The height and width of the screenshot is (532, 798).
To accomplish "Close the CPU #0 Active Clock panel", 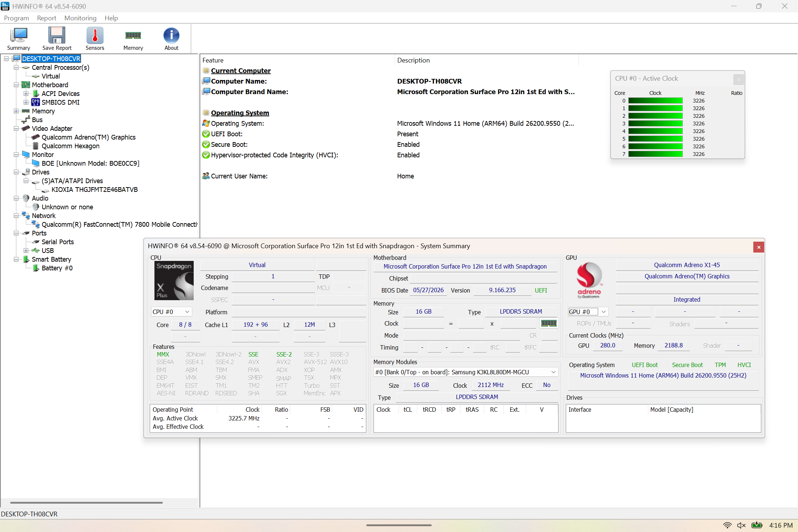I will click(739, 79).
